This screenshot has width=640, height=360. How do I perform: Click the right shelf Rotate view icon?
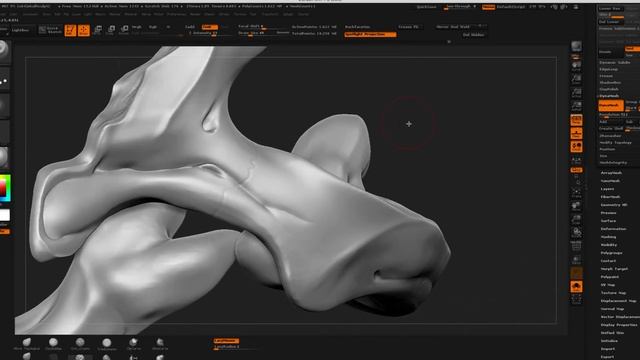click(576, 233)
